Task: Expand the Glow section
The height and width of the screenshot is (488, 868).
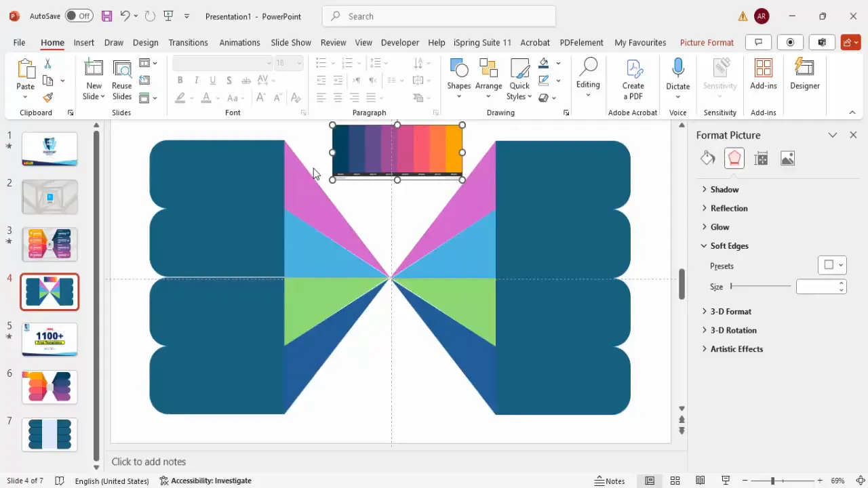Action: 719,227
